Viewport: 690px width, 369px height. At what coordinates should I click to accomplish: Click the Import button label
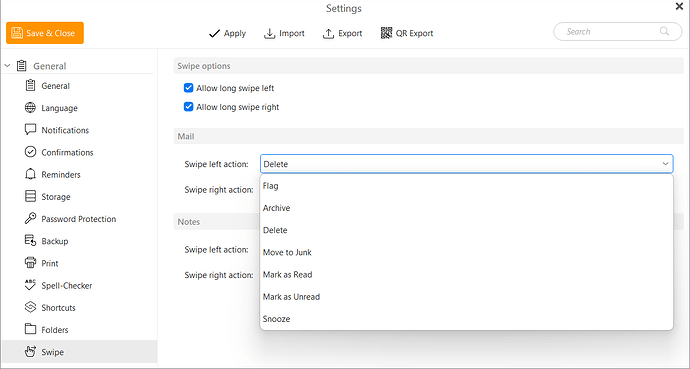292,33
